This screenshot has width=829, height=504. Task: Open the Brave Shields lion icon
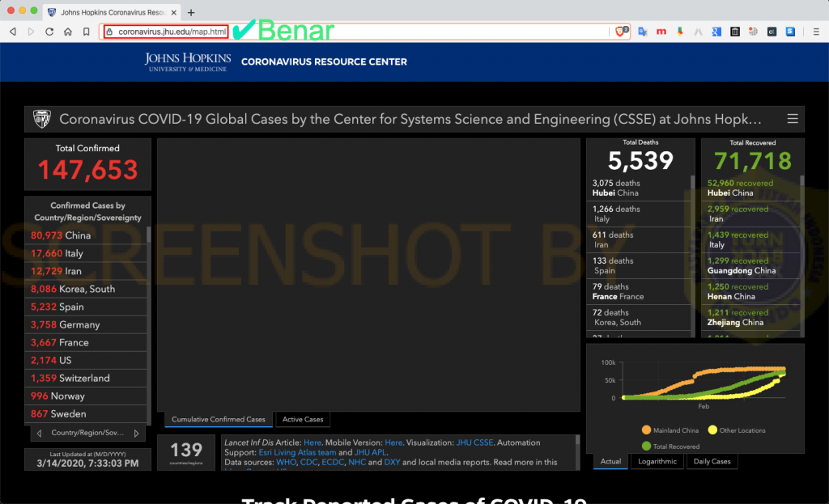click(621, 32)
